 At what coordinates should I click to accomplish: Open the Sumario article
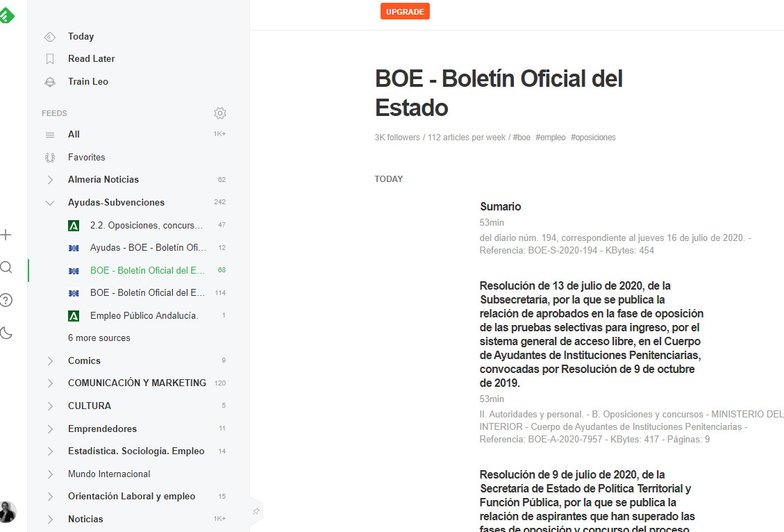coord(501,206)
